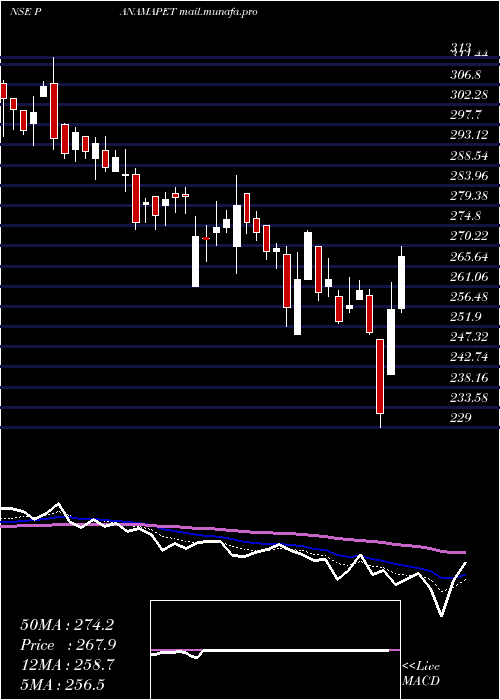Viewport: 500px width, 700px height.
Task: Click the 242.74 price axis label
Action: [468, 358]
